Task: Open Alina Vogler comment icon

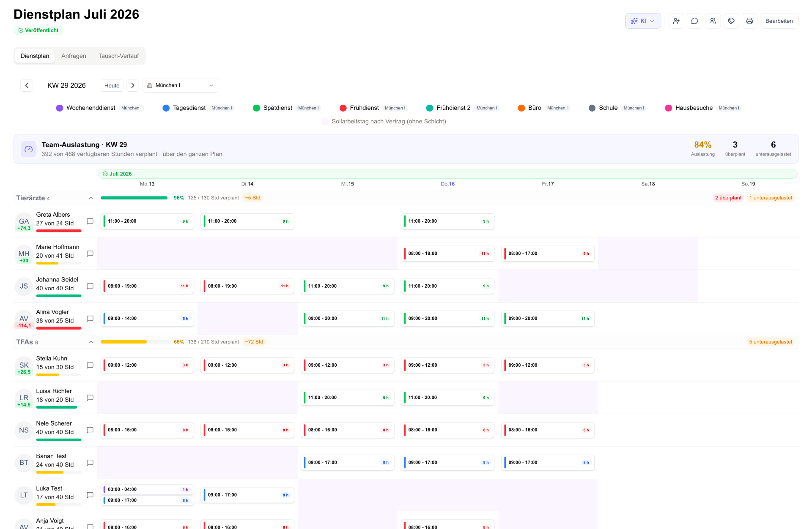Action: pos(90,319)
